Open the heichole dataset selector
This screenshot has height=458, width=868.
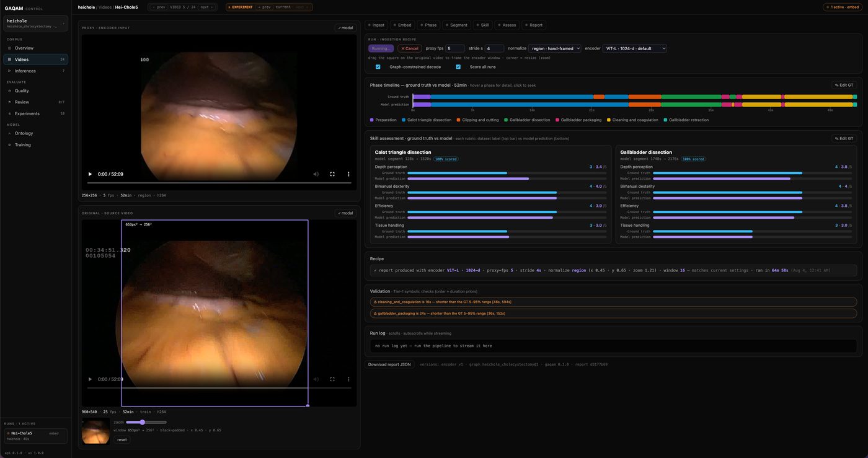pyautogui.click(x=36, y=24)
